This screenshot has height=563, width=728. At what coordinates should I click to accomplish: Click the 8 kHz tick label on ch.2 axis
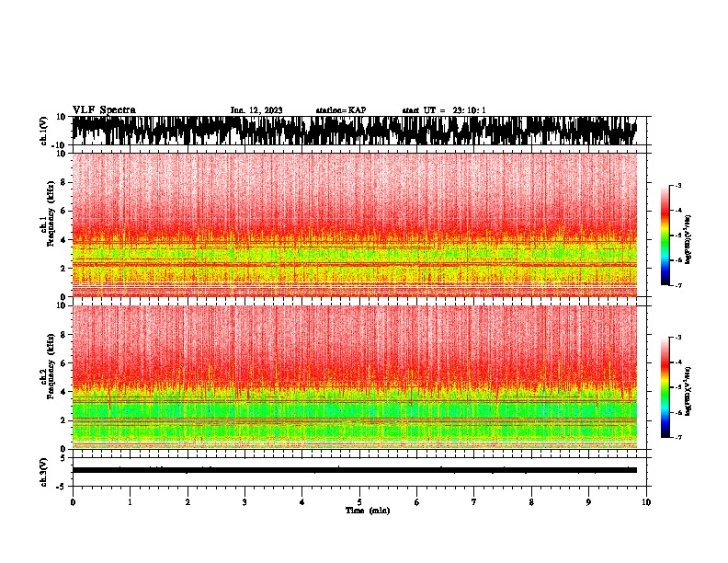(63, 335)
